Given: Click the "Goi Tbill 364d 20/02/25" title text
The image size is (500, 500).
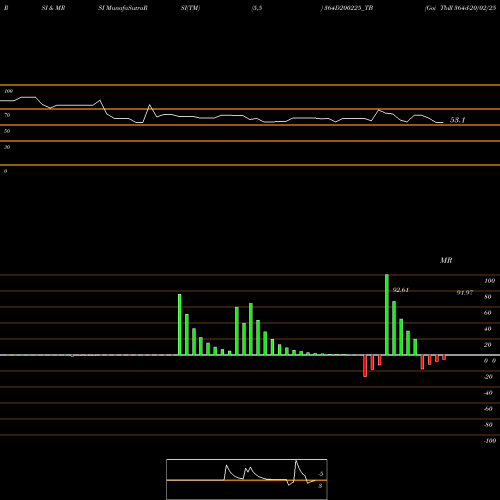Looking at the screenshot, I should pos(460,8).
